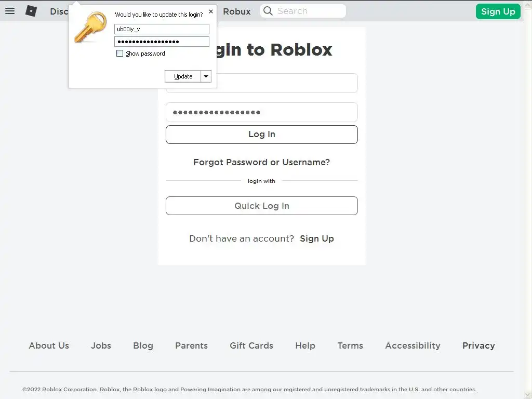
Task: Click the key icon in password popup
Action: [90, 27]
